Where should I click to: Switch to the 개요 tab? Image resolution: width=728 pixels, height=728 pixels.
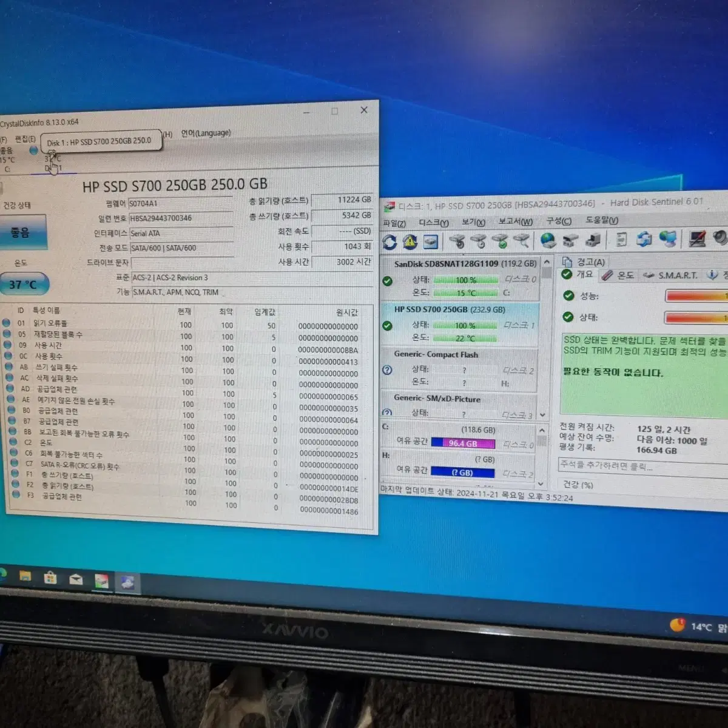pyautogui.click(x=578, y=275)
